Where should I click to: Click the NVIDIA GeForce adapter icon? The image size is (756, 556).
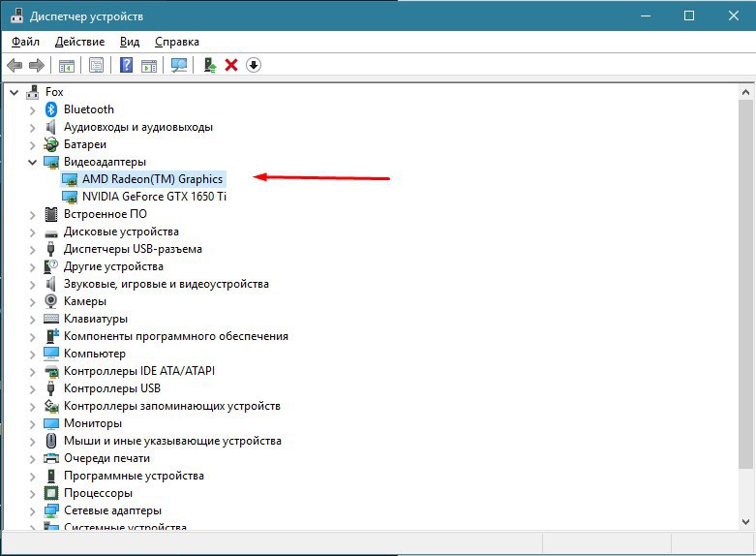(70, 197)
